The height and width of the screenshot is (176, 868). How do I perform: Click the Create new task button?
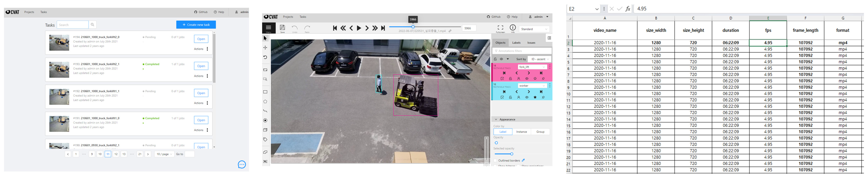(196, 25)
